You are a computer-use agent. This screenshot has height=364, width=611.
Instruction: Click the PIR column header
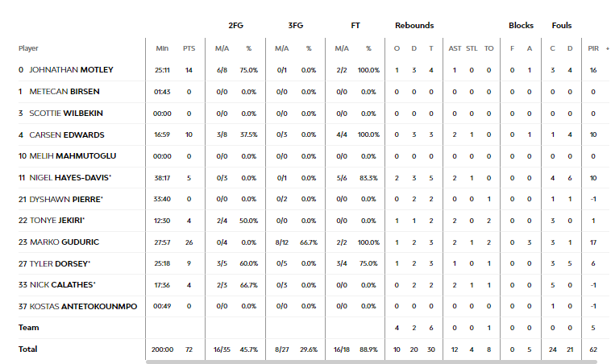point(593,48)
